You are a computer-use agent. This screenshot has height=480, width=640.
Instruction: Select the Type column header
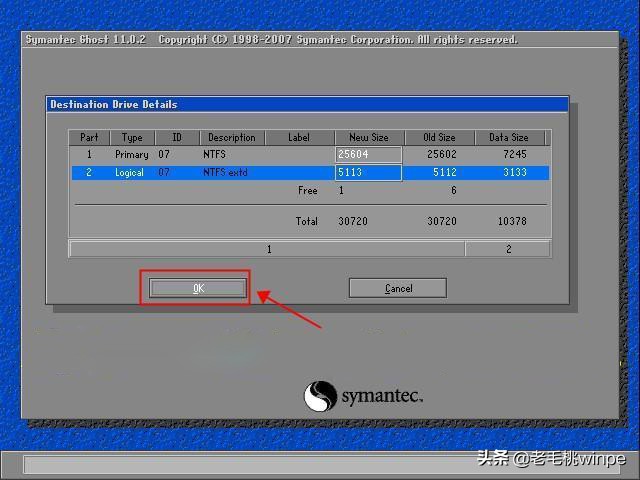[x=132, y=138]
